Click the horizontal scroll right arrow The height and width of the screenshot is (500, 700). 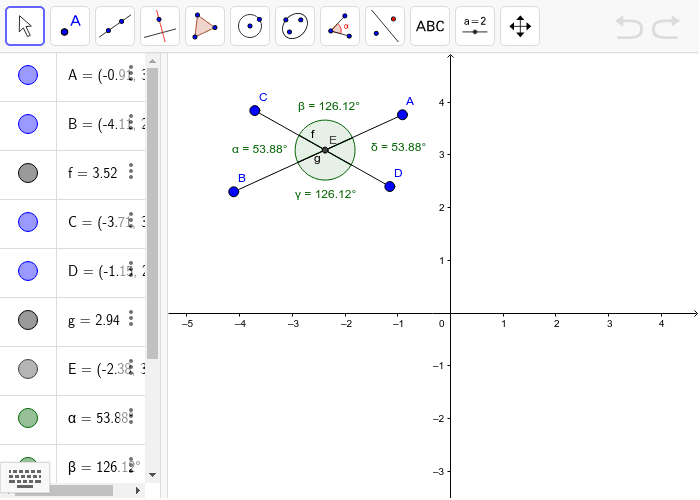138,490
